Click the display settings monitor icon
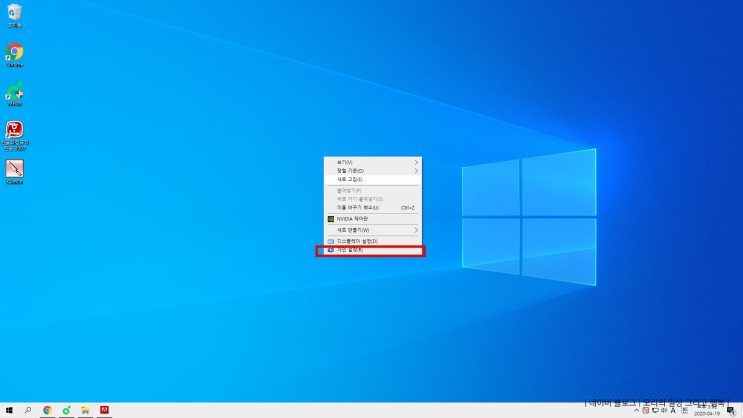Image resolution: width=743 pixels, height=418 pixels. [x=331, y=241]
